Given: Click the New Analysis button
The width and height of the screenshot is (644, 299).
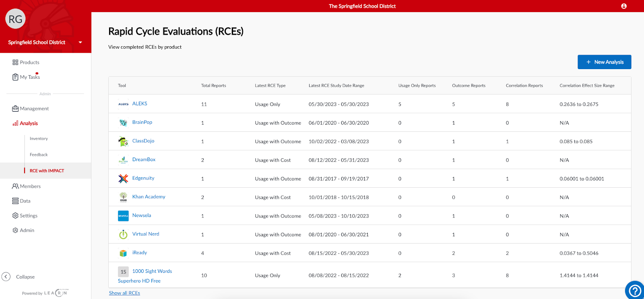Looking at the screenshot, I should coord(604,62).
